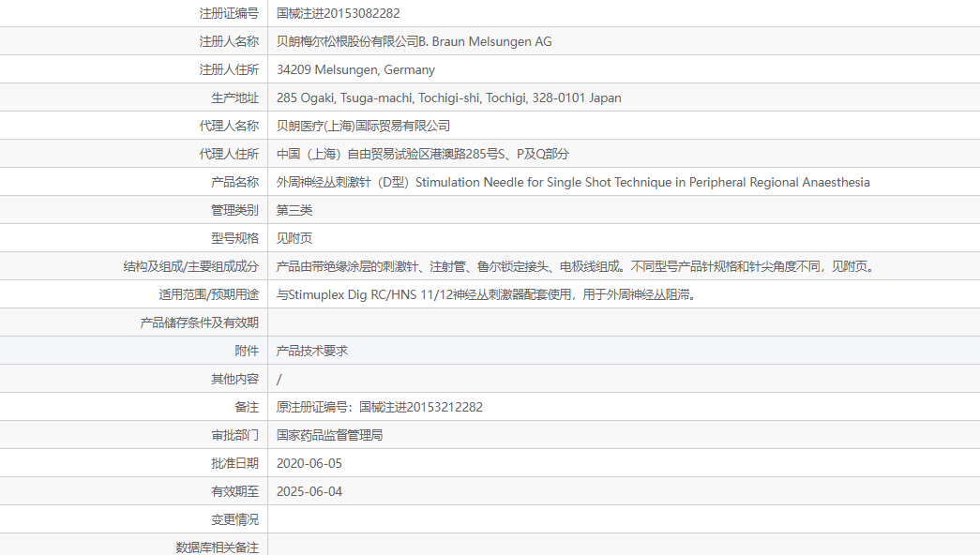This screenshot has height=555, width=980.
Task: Click the 生产地址 label
Action: [x=235, y=97]
